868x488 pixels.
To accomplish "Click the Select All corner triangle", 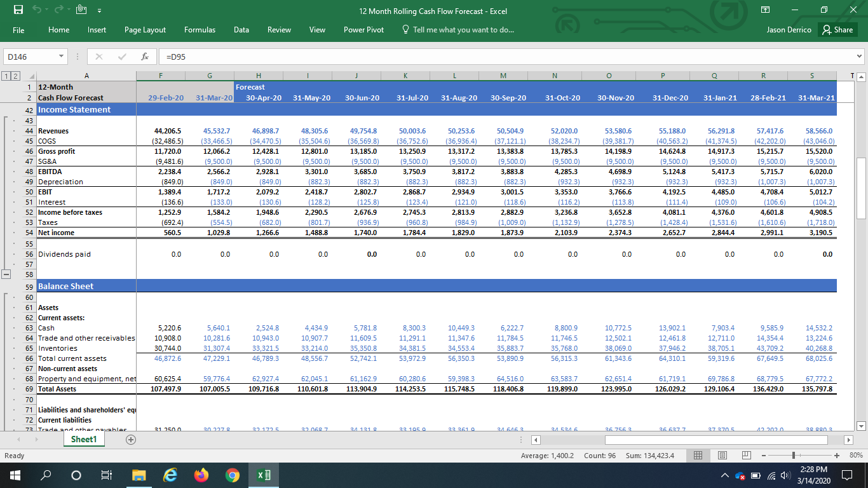I will click(x=30, y=76).
